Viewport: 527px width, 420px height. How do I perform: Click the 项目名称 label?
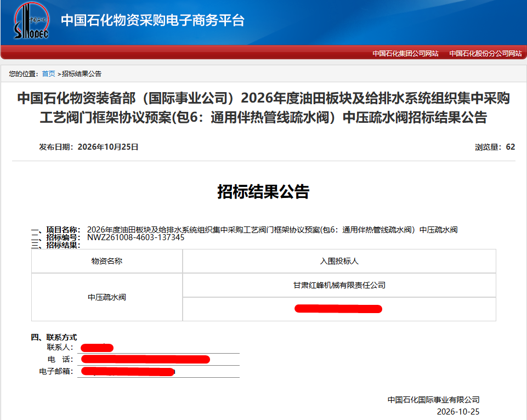coord(63,230)
